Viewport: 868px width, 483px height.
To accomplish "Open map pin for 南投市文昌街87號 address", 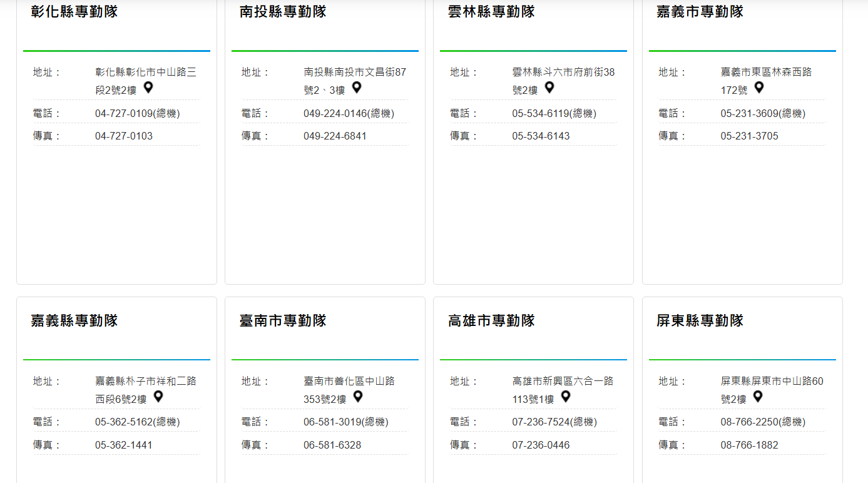I will [357, 88].
